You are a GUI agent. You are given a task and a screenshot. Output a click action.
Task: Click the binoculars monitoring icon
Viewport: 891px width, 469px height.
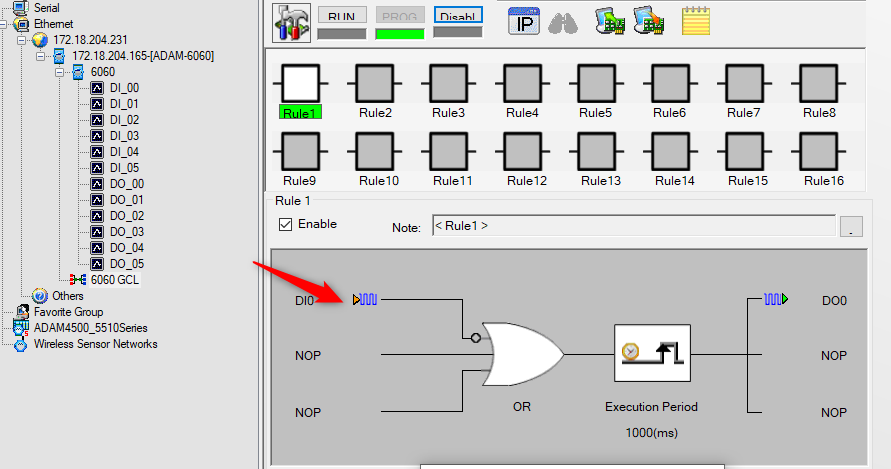(563, 23)
